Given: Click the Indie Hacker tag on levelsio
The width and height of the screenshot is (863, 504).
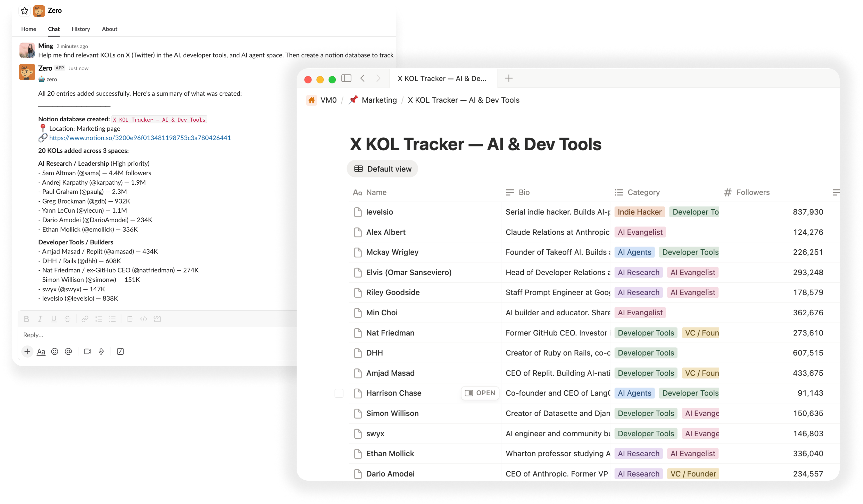Looking at the screenshot, I should click(639, 212).
